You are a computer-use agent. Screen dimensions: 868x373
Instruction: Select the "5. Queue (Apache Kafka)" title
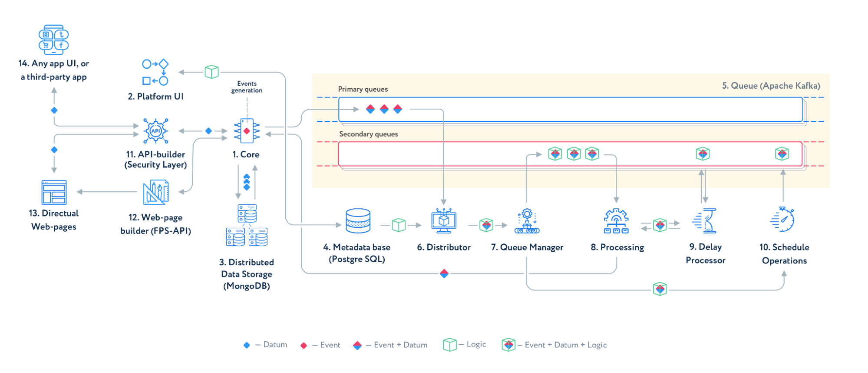[x=771, y=86]
